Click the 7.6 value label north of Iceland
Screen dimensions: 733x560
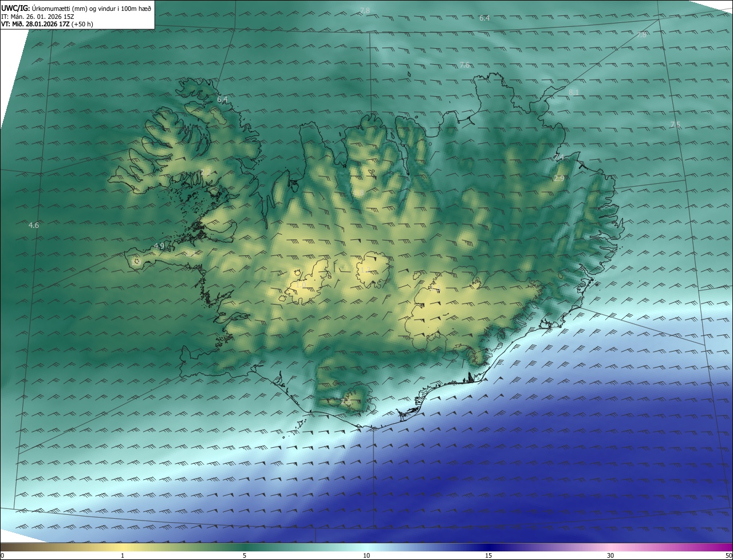464,65
